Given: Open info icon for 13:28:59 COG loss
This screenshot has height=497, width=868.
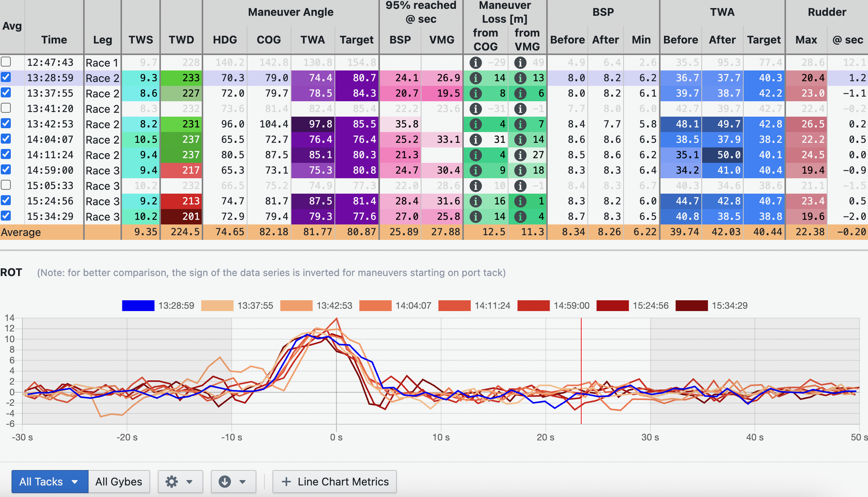Looking at the screenshot, I should [476, 78].
